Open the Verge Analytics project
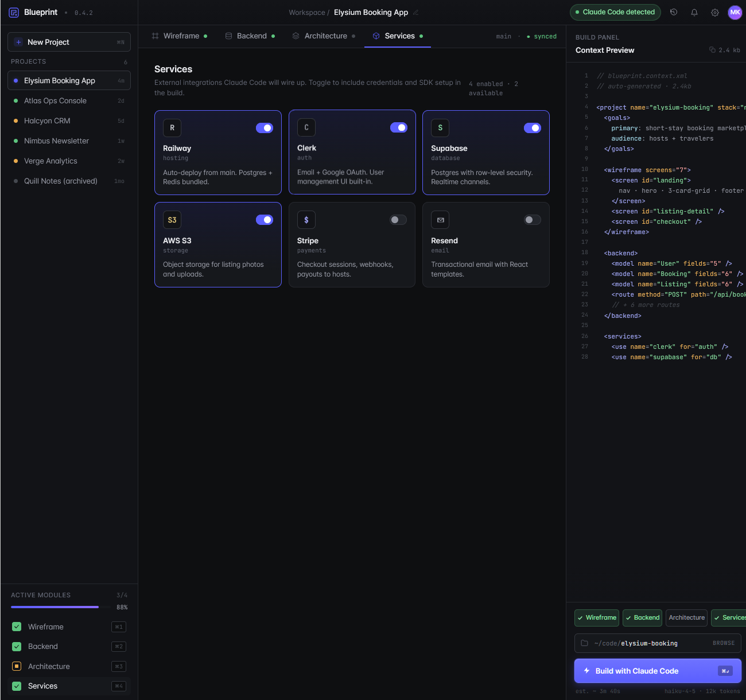The image size is (746, 700). 69,161
